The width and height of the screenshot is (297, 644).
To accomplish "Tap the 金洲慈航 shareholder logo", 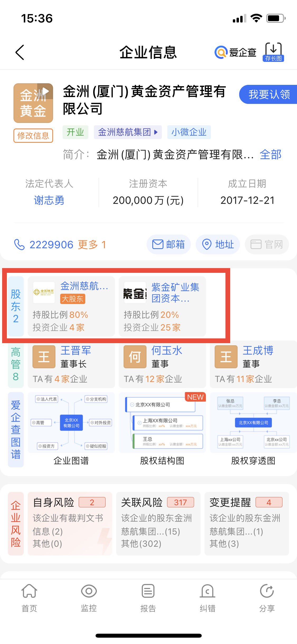I will [x=44, y=292].
